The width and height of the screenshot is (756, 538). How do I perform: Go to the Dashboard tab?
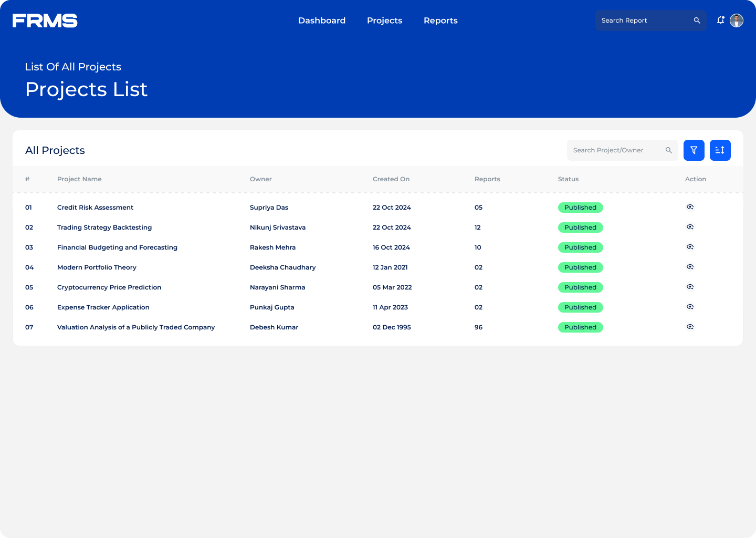(322, 20)
